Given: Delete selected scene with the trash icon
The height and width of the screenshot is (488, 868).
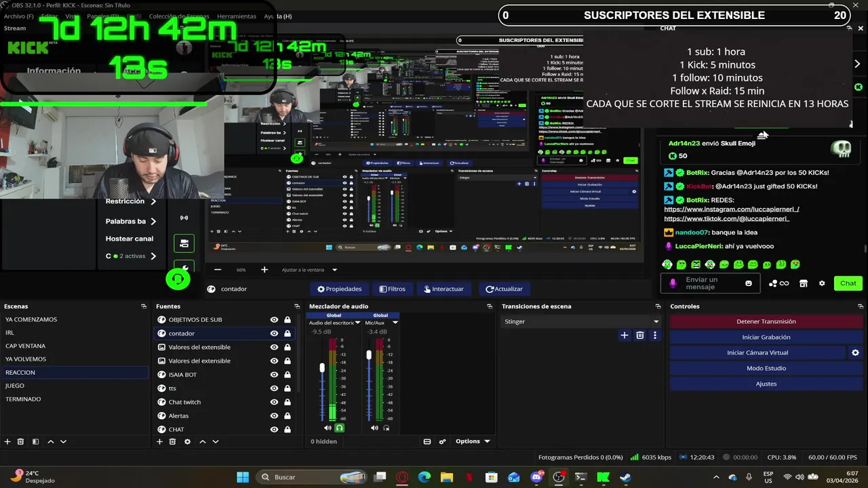Looking at the screenshot, I should 20,441.
